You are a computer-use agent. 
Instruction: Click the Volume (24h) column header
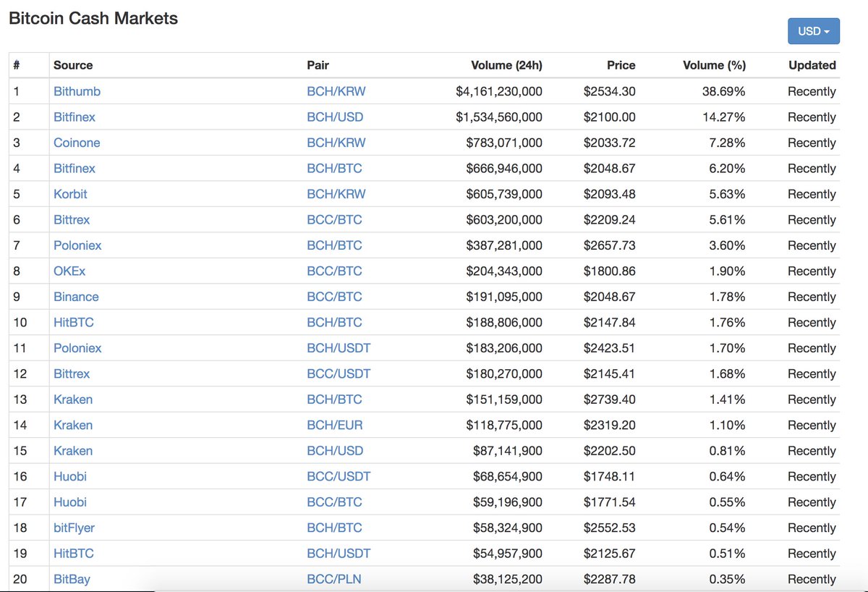point(506,65)
